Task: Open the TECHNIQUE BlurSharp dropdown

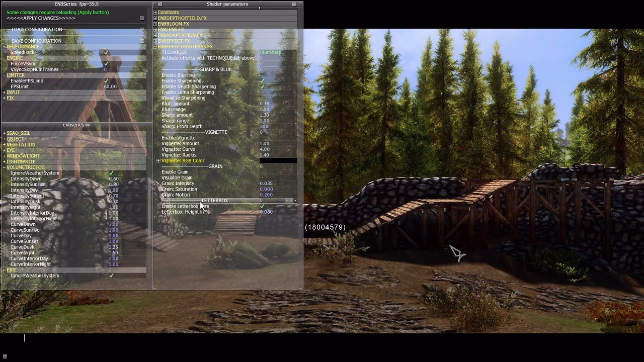Action: click(x=278, y=52)
